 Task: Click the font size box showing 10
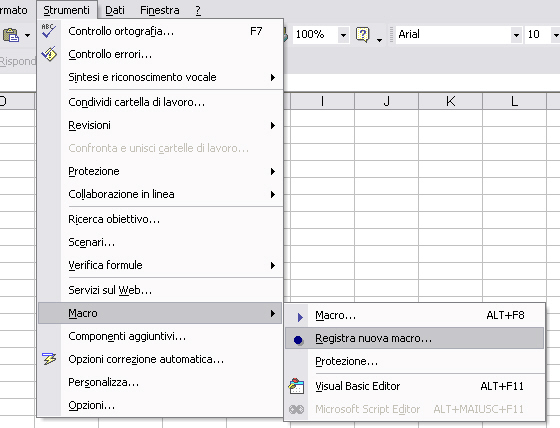point(538,35)
